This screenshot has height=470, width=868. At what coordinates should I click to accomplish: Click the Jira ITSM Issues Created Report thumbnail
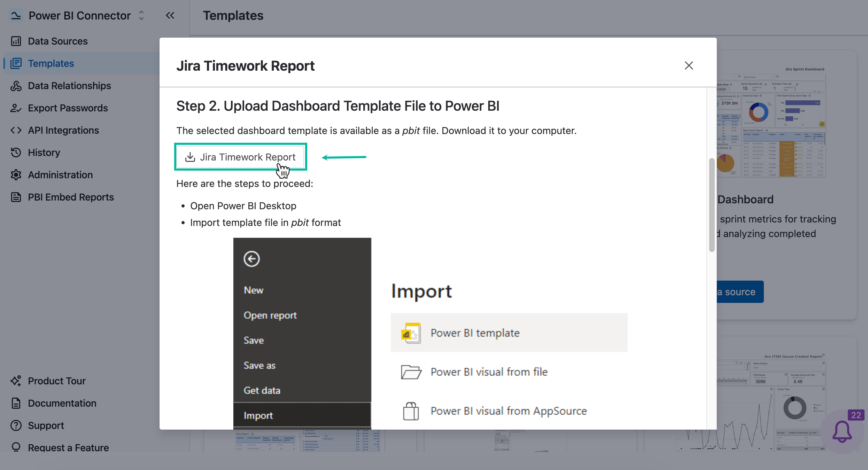coord(771,402)
